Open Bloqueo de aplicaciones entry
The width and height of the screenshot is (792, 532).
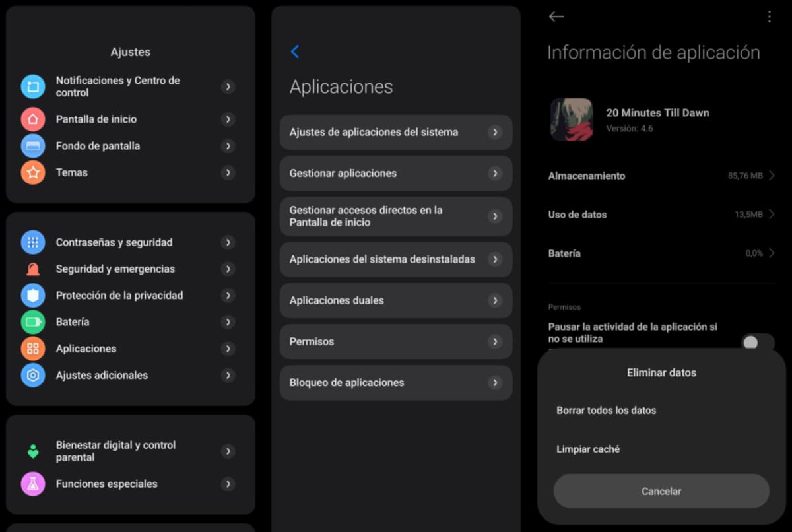pos(395,383)
